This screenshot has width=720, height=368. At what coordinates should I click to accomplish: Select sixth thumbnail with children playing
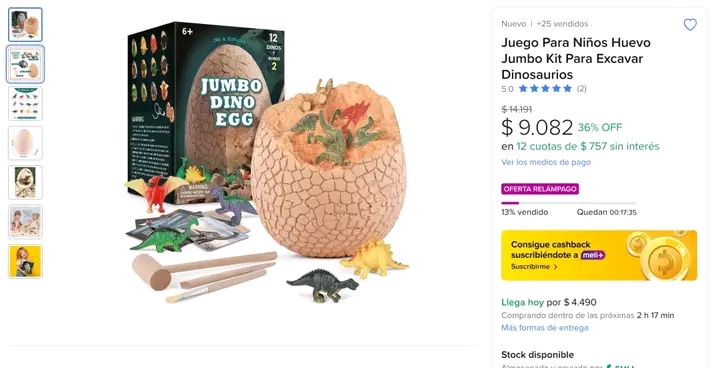click(x=25, y=222)
